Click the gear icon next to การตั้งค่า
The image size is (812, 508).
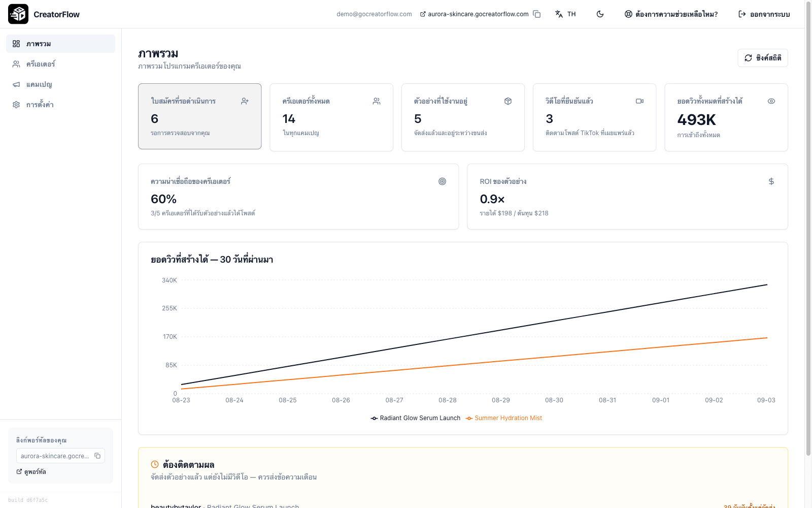(16, 105)
